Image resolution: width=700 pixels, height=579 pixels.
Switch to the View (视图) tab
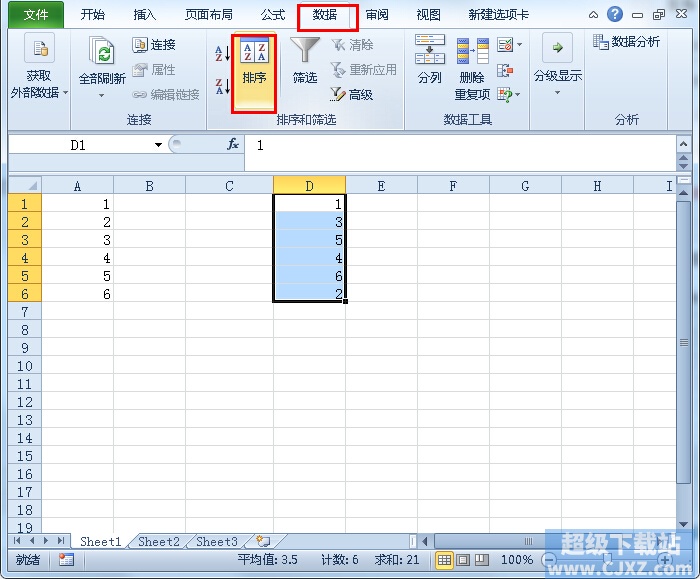(x=429, y=15)
